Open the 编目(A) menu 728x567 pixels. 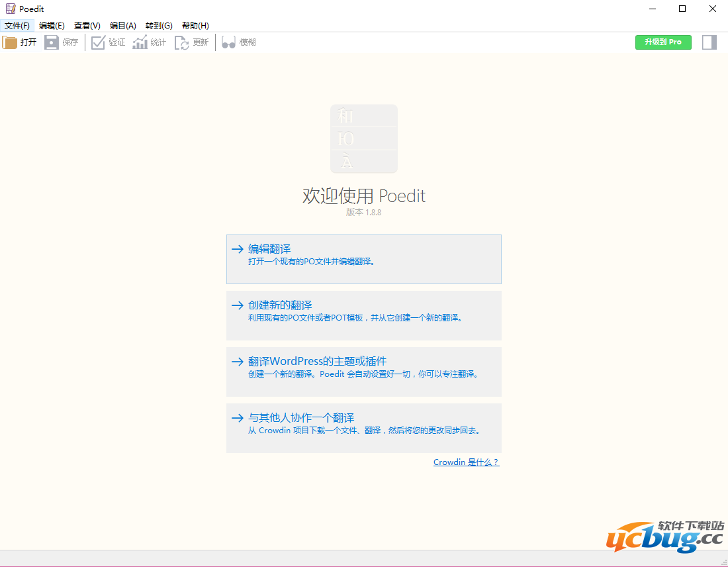(x=122, y=26)
